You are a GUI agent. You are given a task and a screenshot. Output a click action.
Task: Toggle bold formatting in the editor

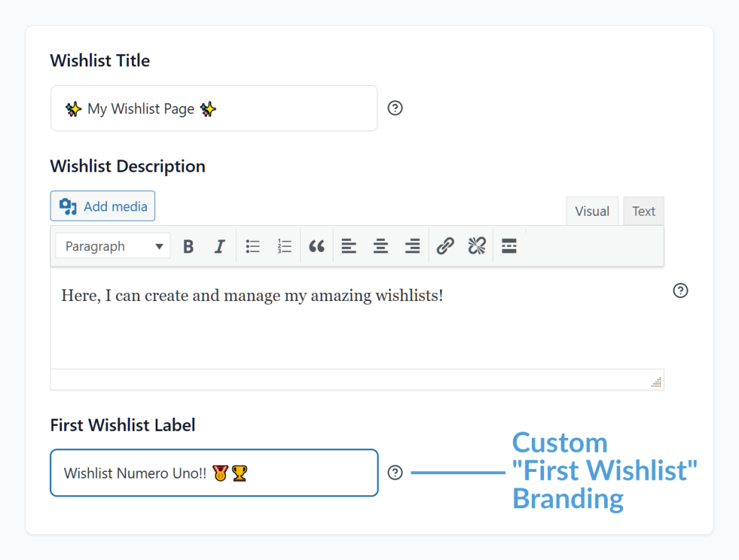[x=188, y=247]
